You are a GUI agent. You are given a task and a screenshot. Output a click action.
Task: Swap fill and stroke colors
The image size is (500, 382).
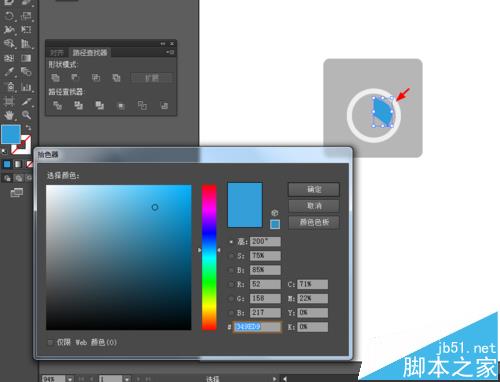click(x=28, y=128)
